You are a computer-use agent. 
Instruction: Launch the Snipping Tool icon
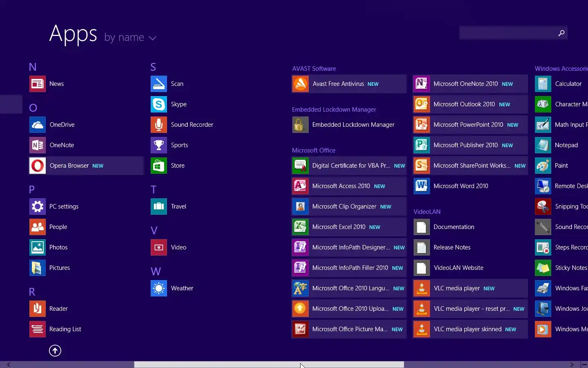tap(543, 206)
